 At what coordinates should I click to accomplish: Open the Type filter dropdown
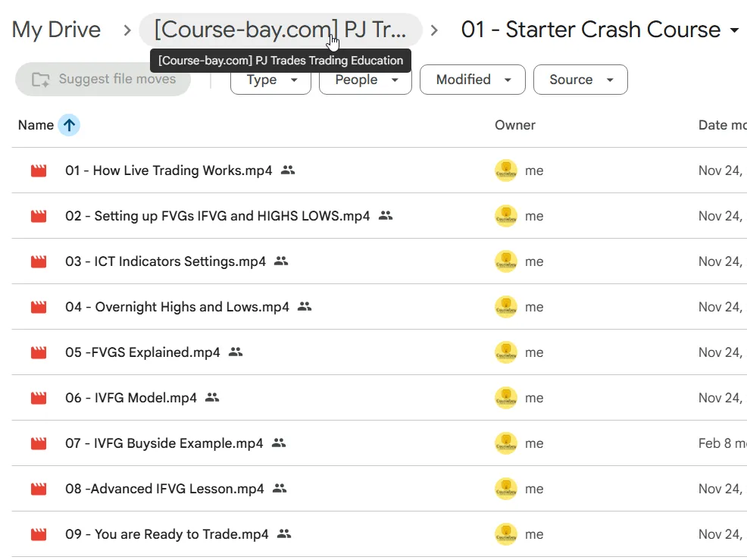point(270,80)
